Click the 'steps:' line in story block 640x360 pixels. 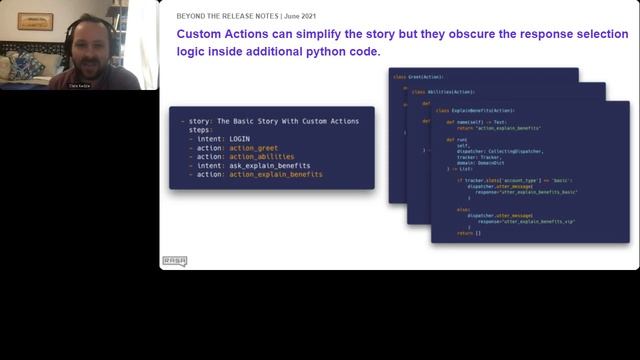[200, 130]
